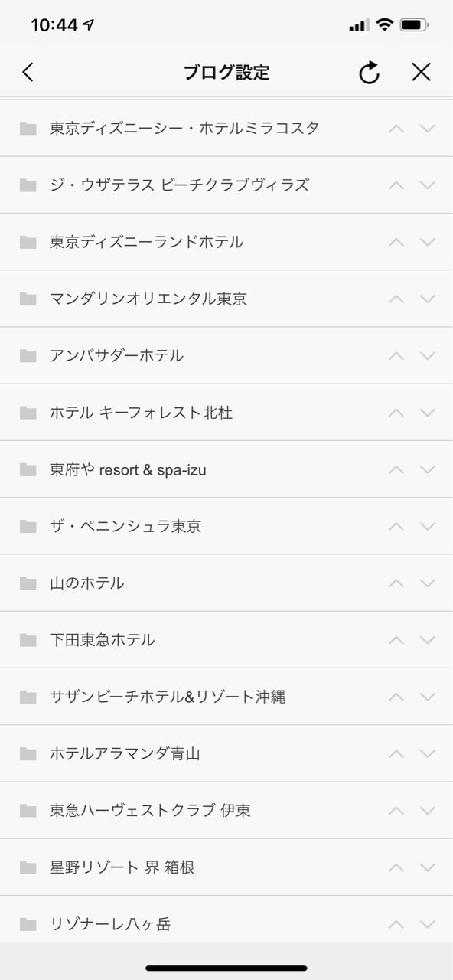Move ザ・ペニンシュラ東京 up in the list
The width and height of the screenshot is (453, 980).
coord(396,526)
